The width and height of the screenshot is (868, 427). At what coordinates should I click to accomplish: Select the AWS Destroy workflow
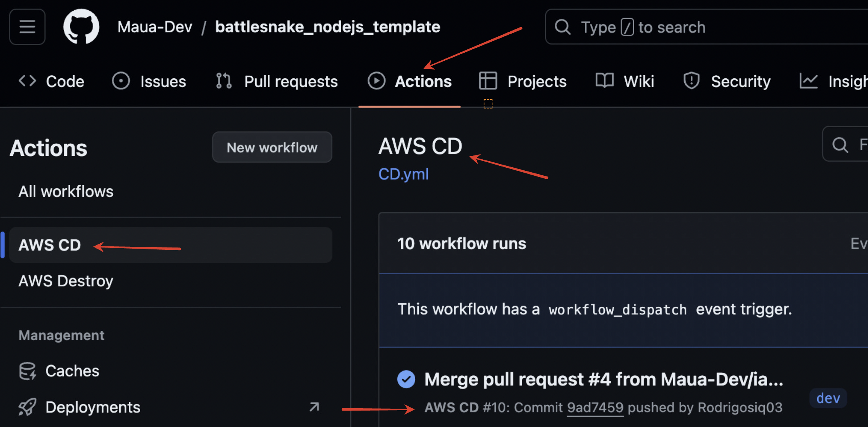(x=66, y=281)
